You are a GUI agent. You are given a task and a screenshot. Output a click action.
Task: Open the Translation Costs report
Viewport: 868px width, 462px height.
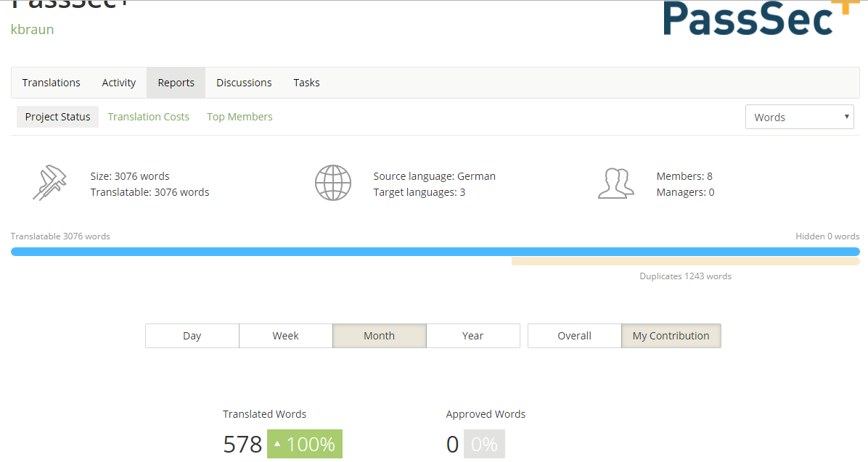(149, 117)
